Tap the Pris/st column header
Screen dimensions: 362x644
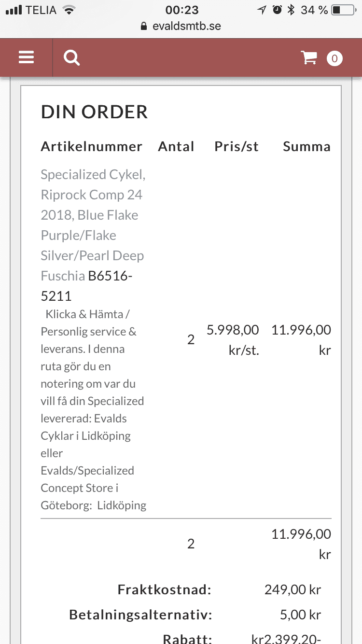click(x=237, y=147)
